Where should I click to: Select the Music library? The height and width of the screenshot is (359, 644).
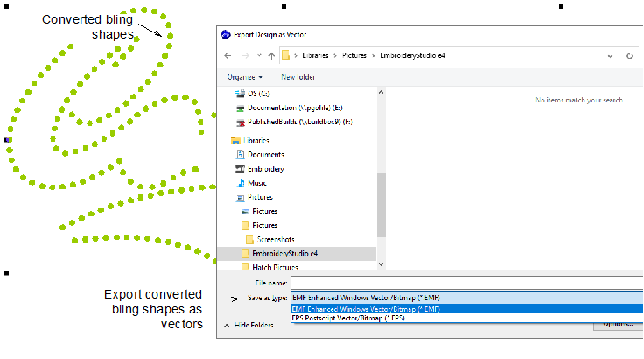[x=257, y=183]
